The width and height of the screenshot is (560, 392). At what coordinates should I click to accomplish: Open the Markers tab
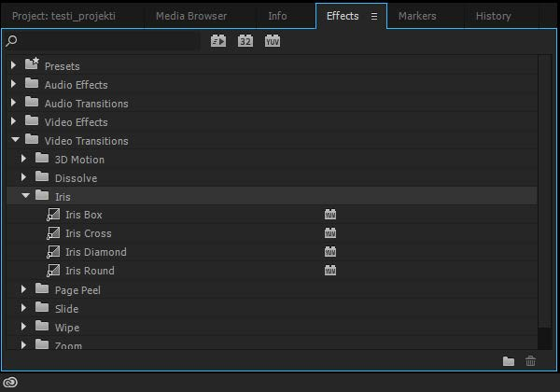[417, 16]
